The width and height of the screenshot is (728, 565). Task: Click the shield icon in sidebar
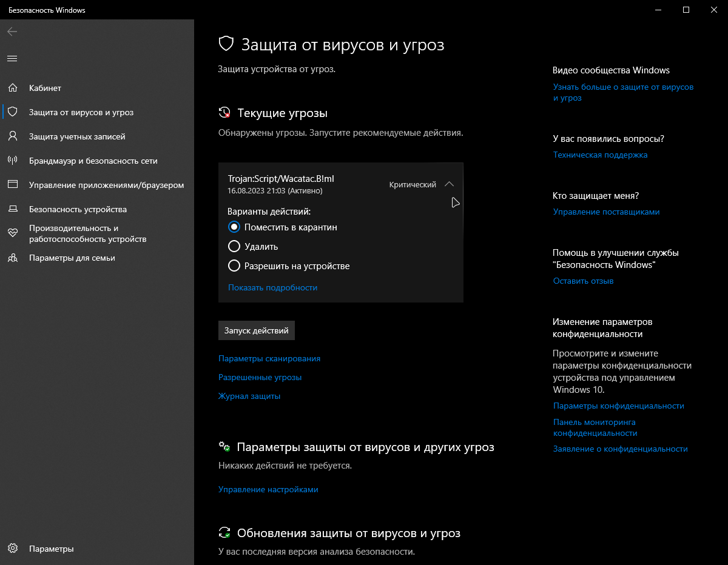pos(12,112)
